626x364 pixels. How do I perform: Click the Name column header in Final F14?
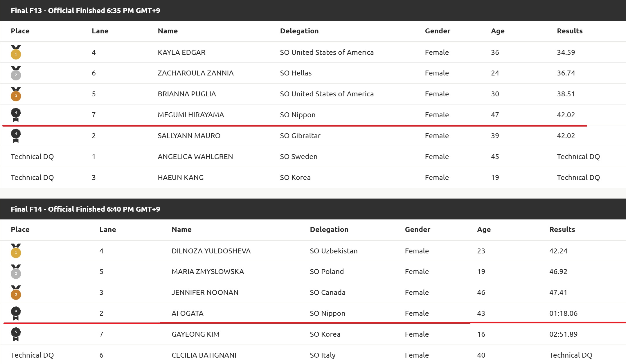coord(181,230)
